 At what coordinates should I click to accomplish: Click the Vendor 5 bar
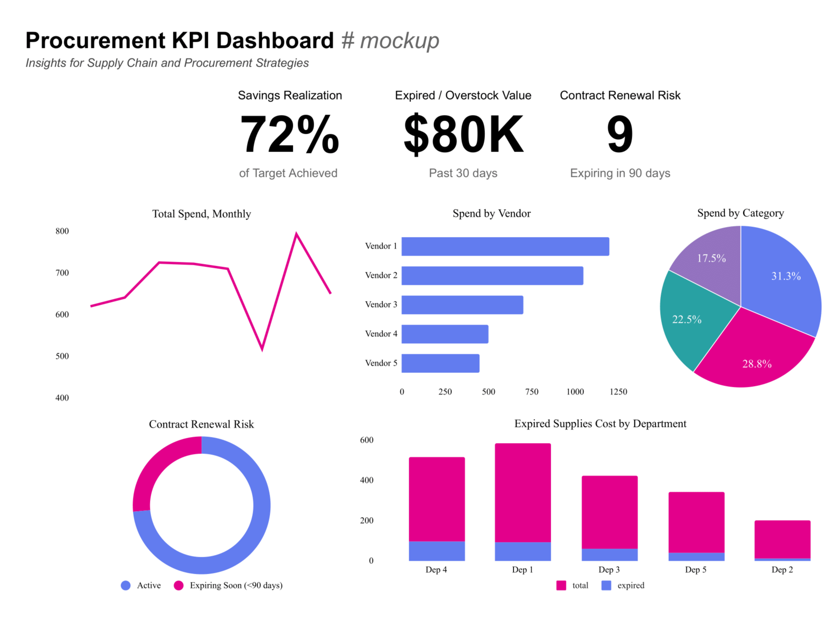tap(440, 364)
